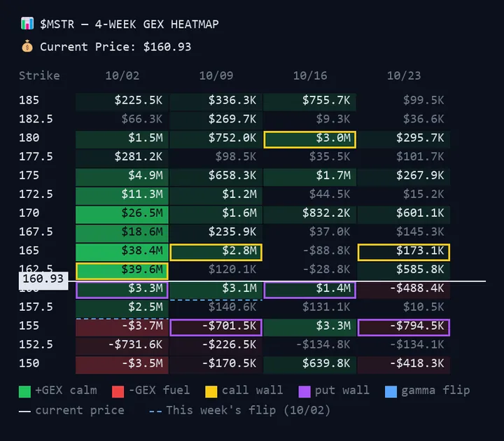Click the 160.93 current price label
Screen dimensions: 504x441
pos(43,281)
